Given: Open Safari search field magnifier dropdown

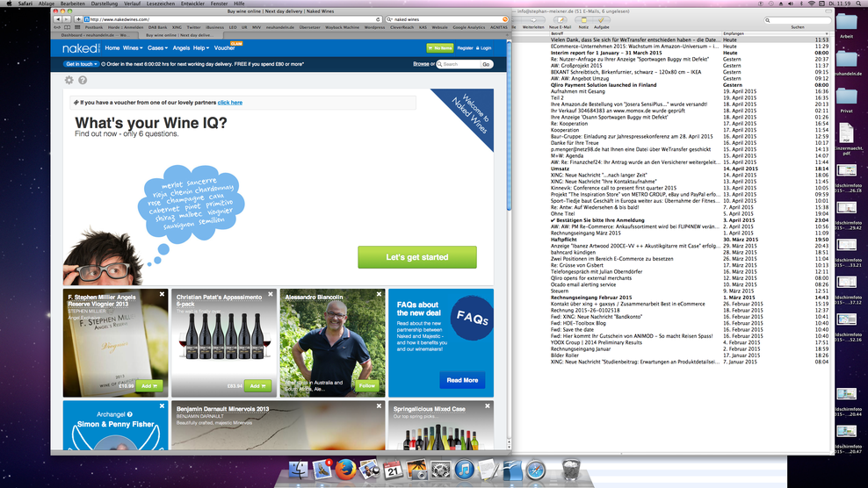Looking at the screenshot, I should 390,19.
